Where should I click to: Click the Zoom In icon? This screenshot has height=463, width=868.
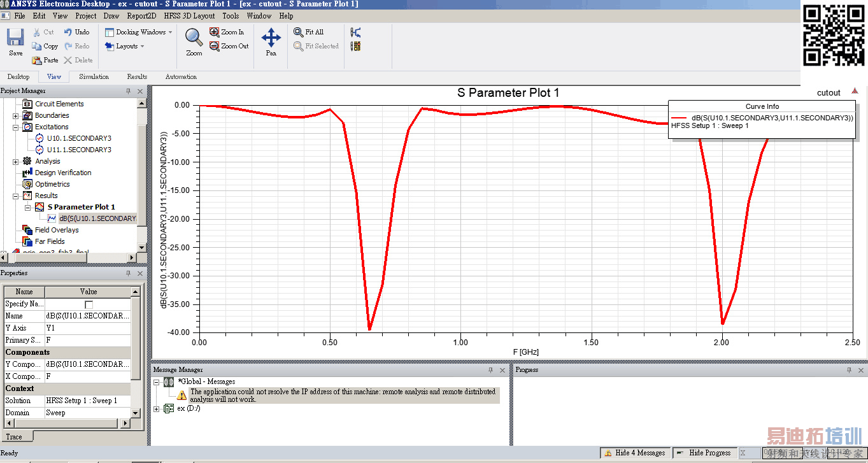tap(214, 32)
